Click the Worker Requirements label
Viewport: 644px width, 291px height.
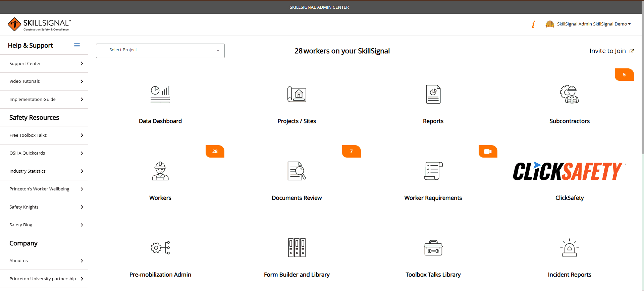(x=433, y=198)
